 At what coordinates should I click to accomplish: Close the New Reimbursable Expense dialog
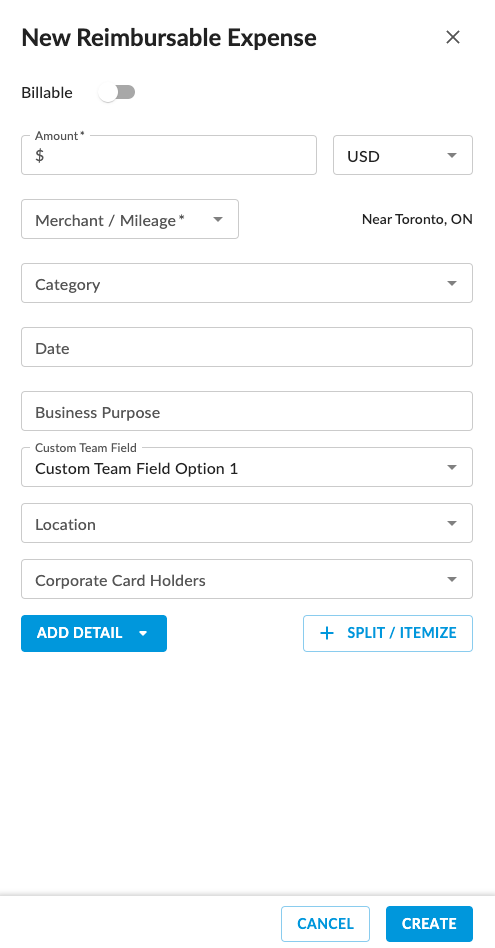(x=453, y=37)
